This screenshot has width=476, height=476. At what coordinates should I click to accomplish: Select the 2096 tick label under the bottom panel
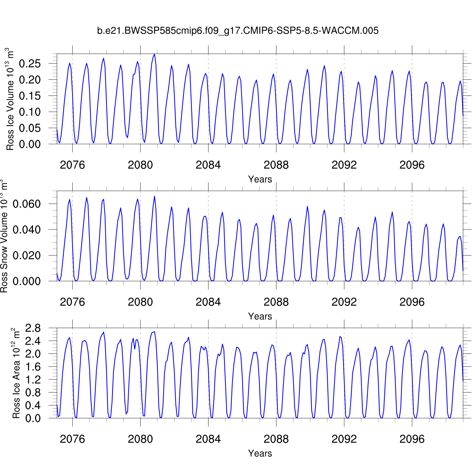pyautogui.click(x=412, y=439)
